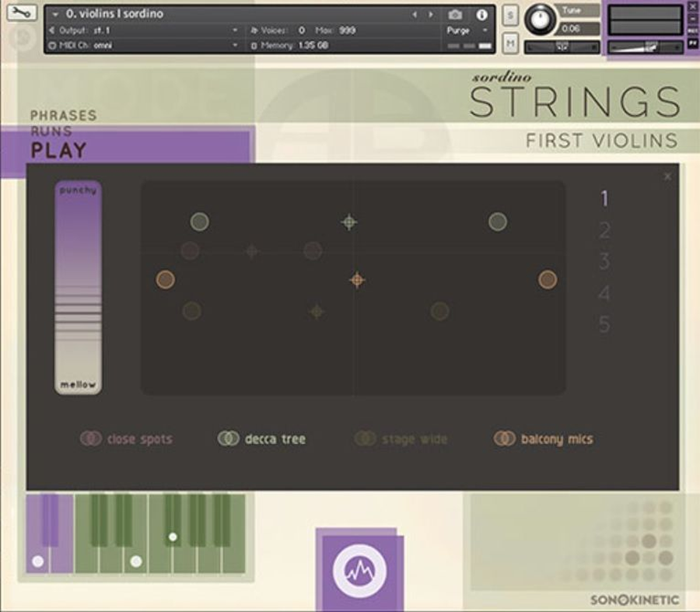The height and width of the screenshot is (612, 700).
Task: Click the mellow label on slider
Action: coord(78,384)
